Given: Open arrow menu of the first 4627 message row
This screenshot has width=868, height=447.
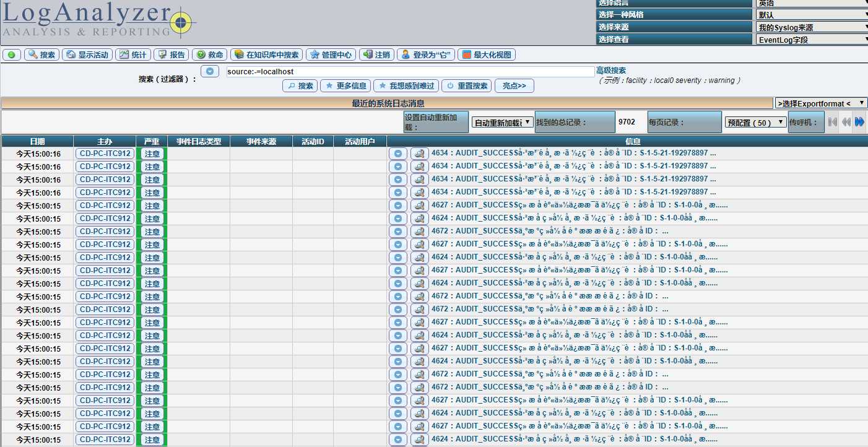Looking at the screenshot, I should pos(398,206).
